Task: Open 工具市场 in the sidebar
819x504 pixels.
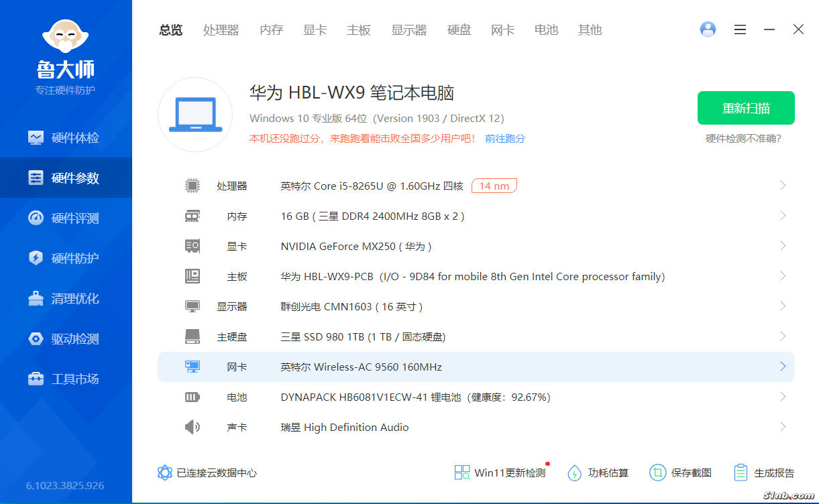Action: click(x=66, y=379)
